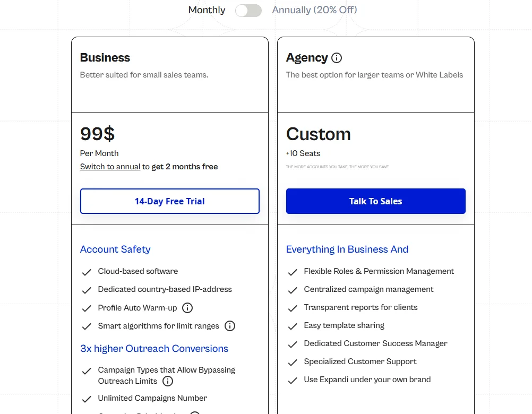
Task: Click the info icon beside Smart algorithms for limit ranges
Action: coord(230,326)
